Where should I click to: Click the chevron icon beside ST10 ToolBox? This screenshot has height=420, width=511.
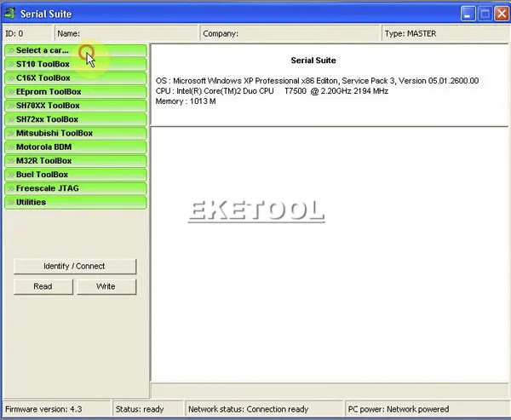11,64
